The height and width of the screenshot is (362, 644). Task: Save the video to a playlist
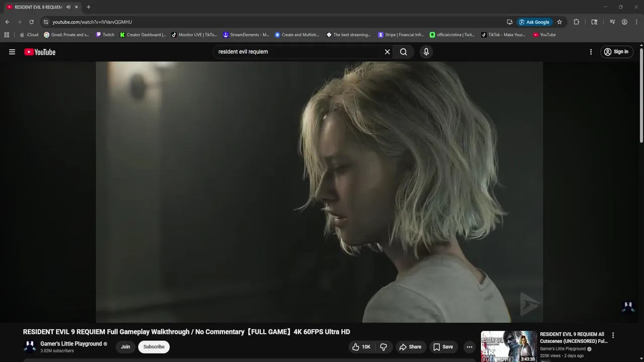443,347
